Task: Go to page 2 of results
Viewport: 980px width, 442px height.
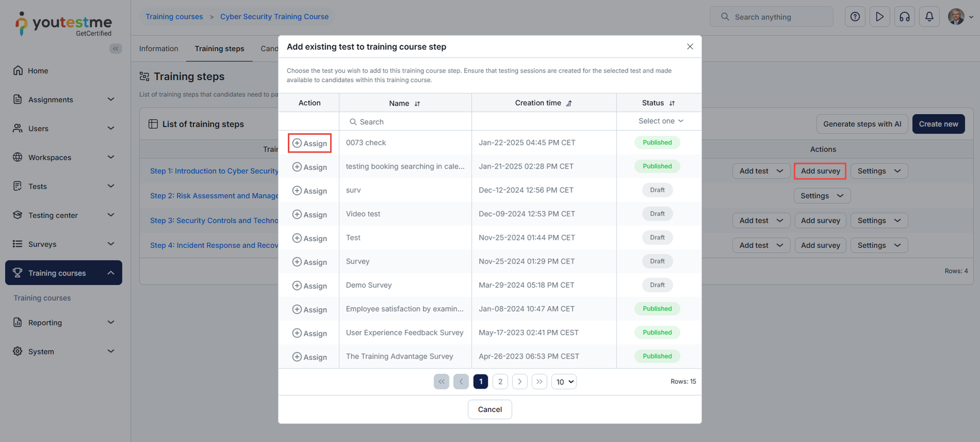Action: [500, 382]
